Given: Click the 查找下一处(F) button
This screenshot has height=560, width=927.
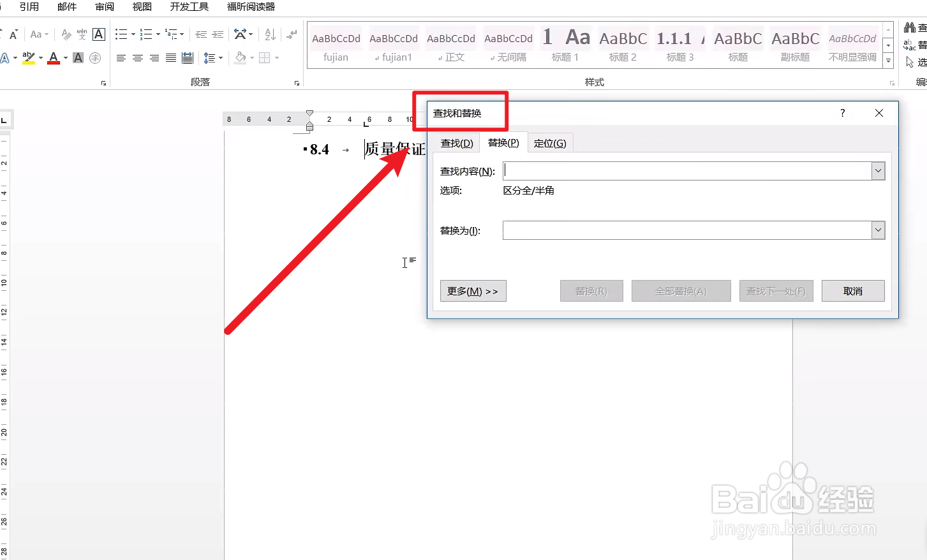Looking at the screenshot, I should (776, 291).
